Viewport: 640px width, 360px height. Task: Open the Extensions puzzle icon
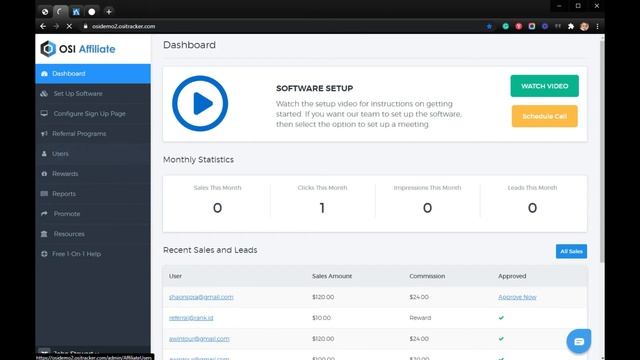pyautogui.click(x=571, y=26)
